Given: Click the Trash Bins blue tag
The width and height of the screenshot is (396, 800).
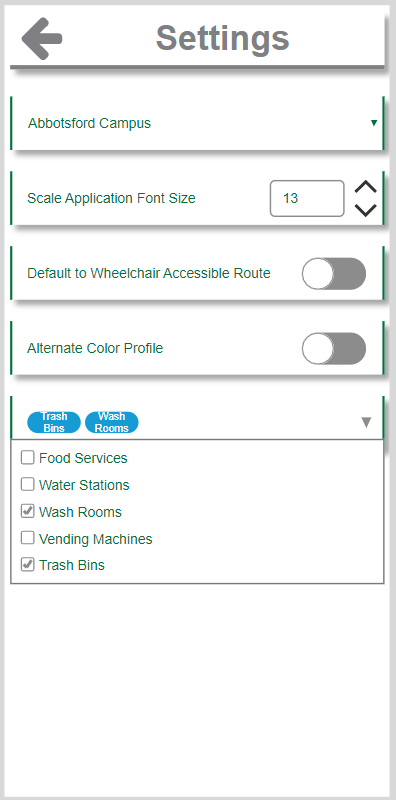Looking at the screenshot, I should pyautogui.click(x=54, y=422).
